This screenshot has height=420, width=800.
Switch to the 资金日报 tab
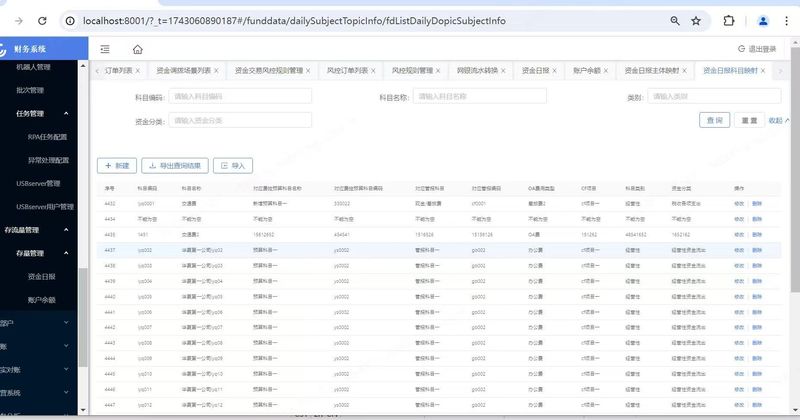(x=535, y=70)
